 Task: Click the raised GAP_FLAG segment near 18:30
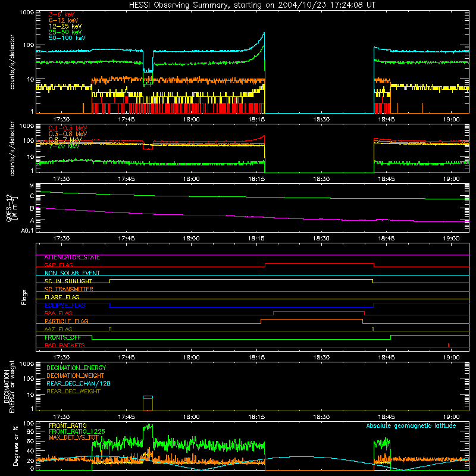point(320,264)
